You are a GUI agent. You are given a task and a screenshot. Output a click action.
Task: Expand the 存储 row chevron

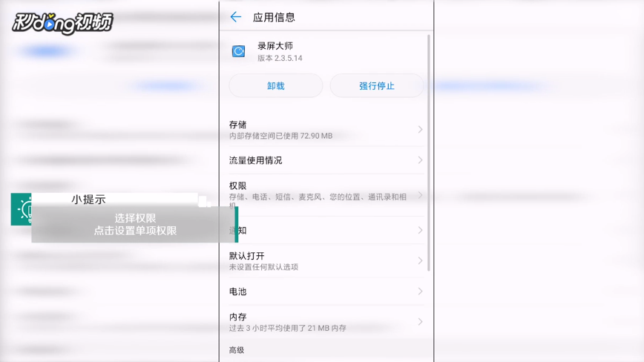(x=420, y=130)
